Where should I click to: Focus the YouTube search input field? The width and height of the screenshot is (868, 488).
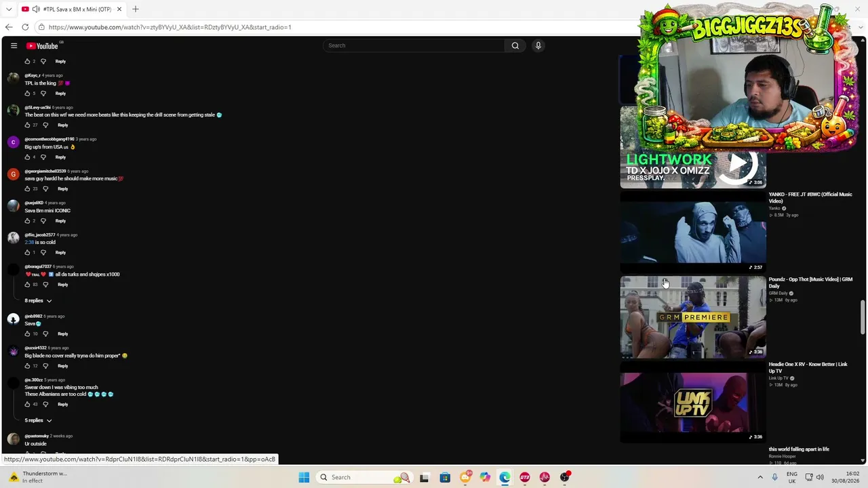(414, 45)
